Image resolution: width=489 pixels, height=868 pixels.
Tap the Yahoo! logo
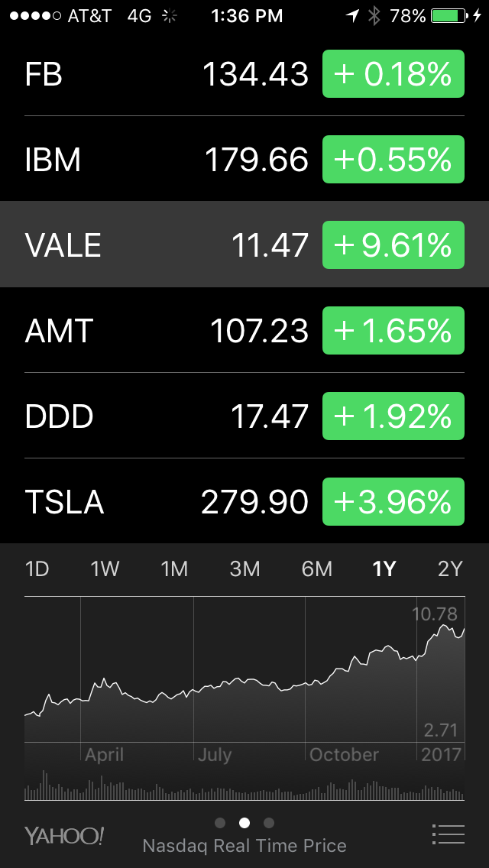[x=64, y=835]
